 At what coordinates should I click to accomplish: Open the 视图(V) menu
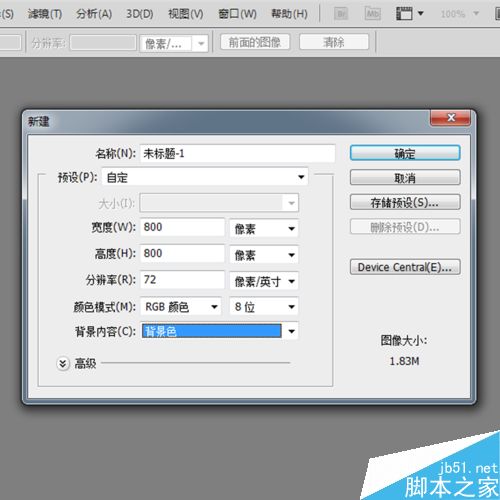tap(186, 14)
